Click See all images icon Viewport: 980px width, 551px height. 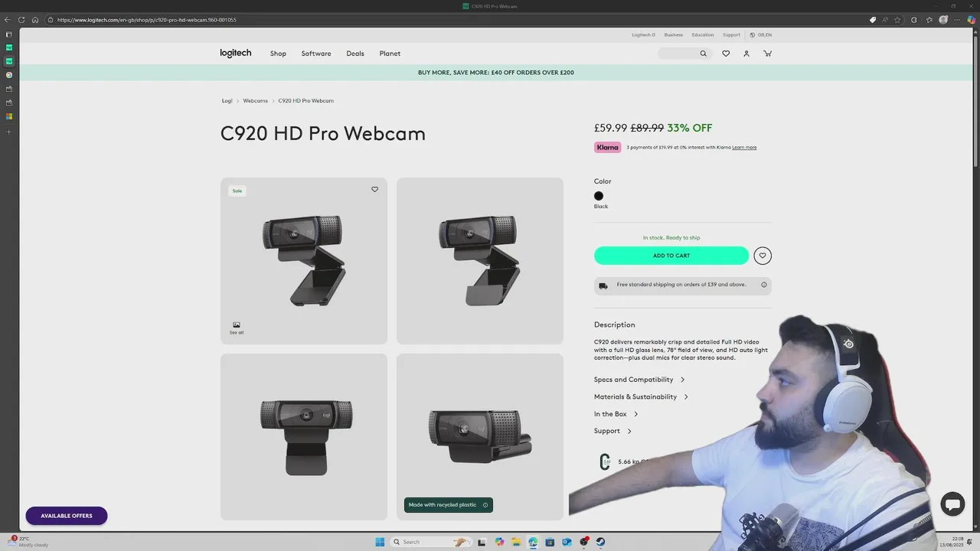tap(237, 328)
